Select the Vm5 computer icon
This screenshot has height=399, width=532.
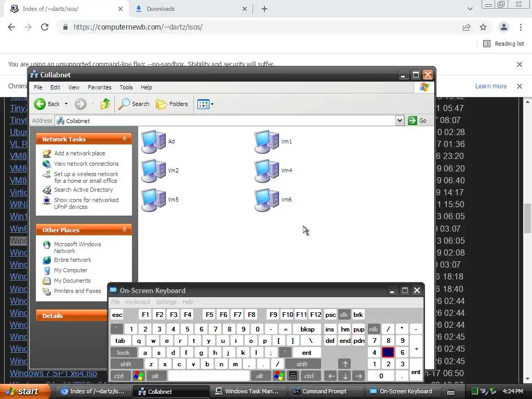click(x=153, y=200)
